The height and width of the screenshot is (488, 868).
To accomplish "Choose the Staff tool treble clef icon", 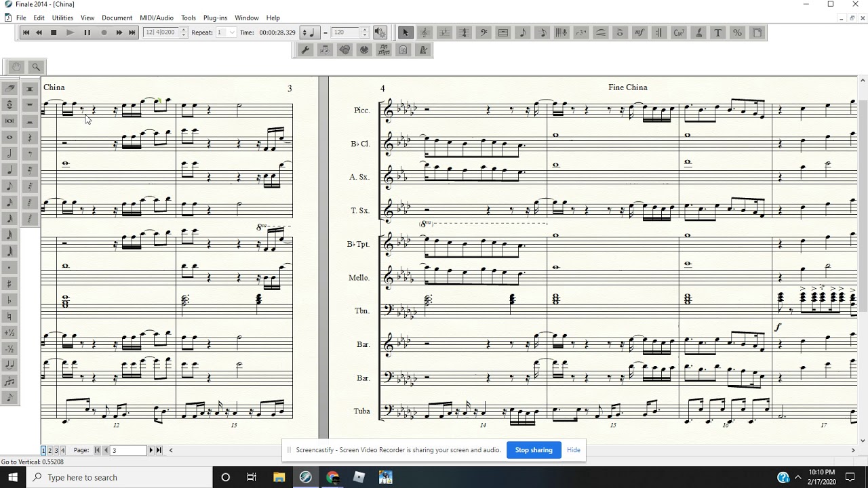I will [x=425, y=32].
